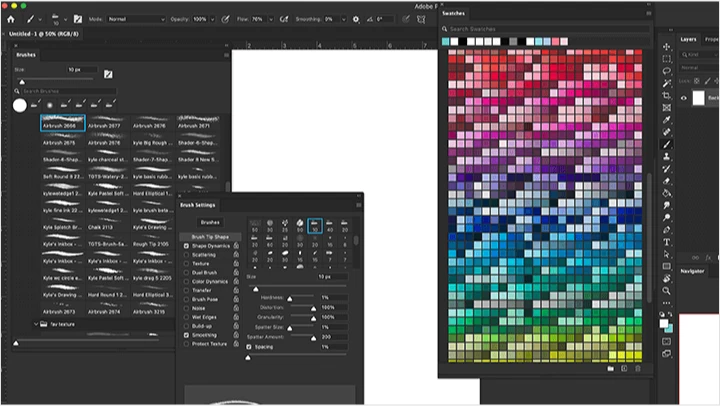Toggle Quick Mask mode icon

pos(666,341)
